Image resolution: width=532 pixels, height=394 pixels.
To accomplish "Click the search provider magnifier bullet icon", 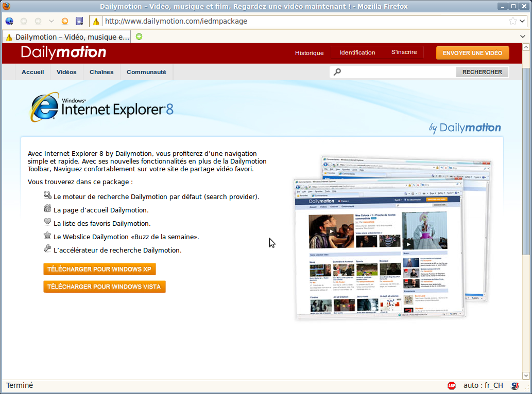I will click(47, 195).
